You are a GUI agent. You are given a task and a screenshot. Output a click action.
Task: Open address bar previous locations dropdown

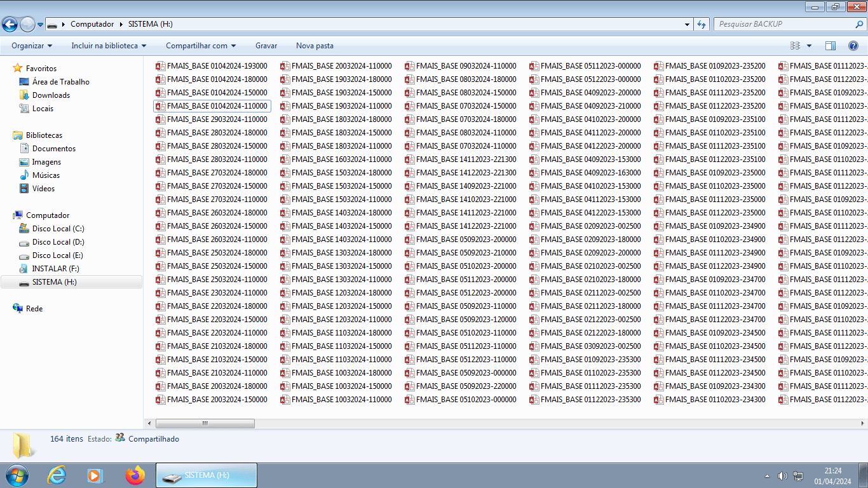pyautogui.click(x=688, y=24)
